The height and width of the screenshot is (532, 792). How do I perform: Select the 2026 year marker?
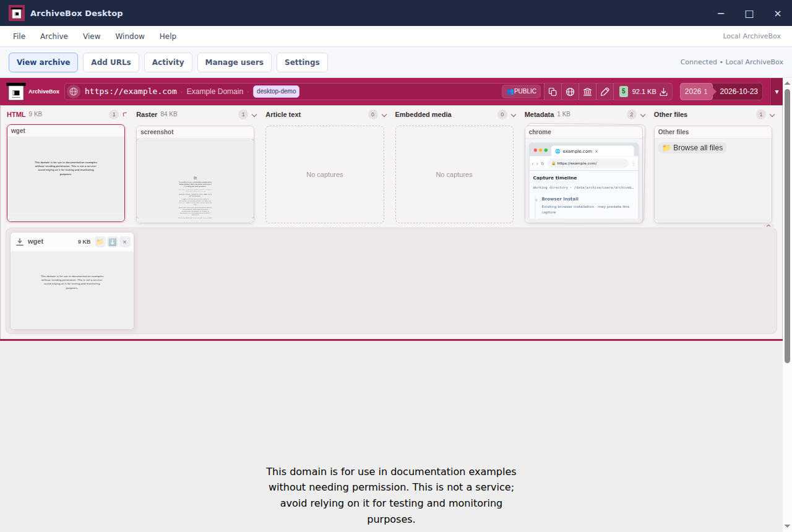coord(696,92)
